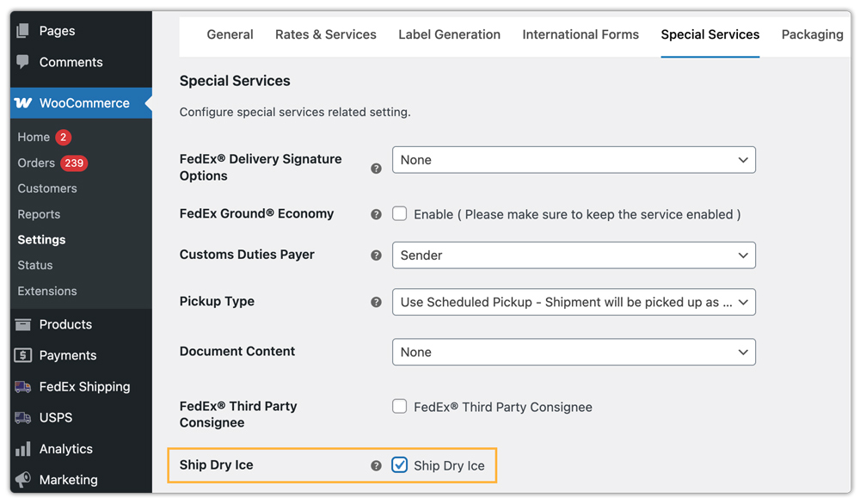Enable FedEx Third Party Consignee

[x=399, y=406]
